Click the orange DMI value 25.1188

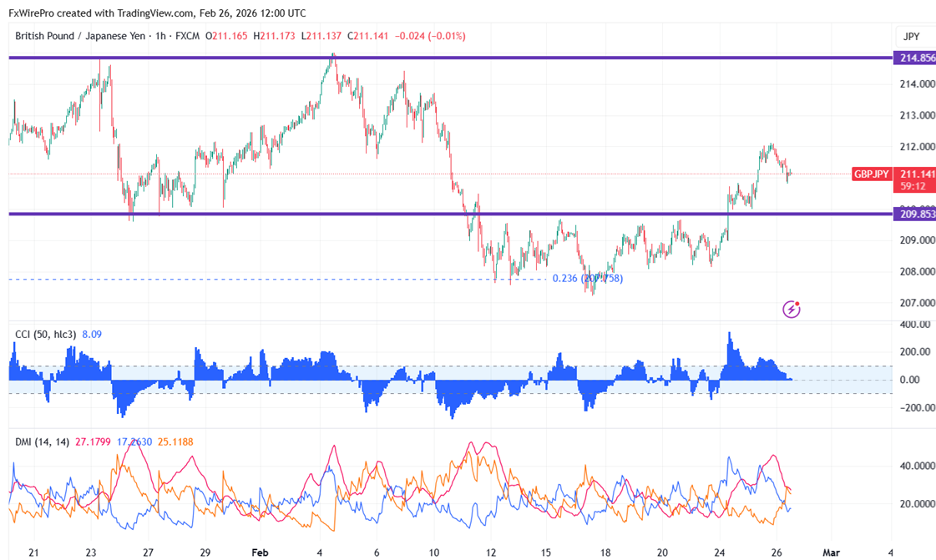click(175, 442)
